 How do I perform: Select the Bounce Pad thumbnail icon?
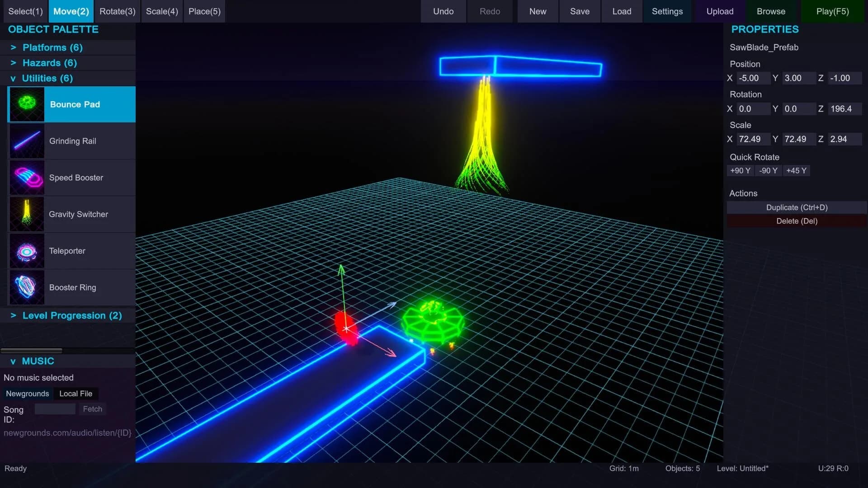pos(27,104)
